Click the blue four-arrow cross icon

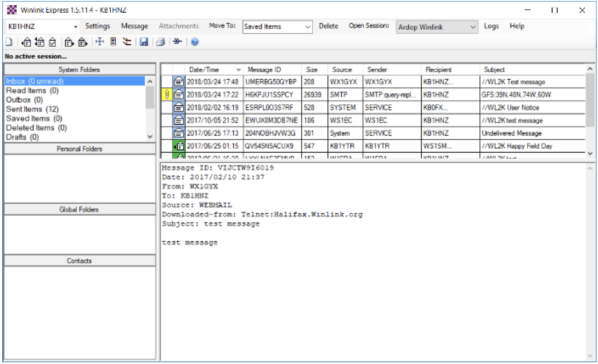point(100,42)
